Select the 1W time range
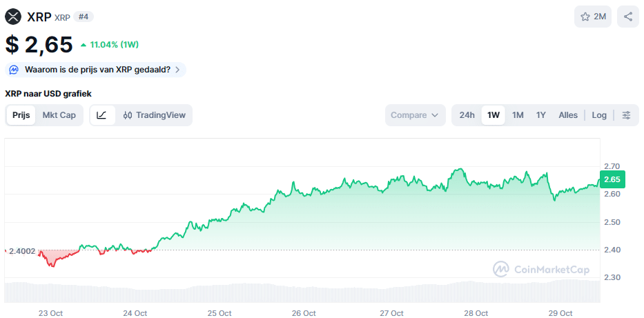This screenshot has width=644, height=318. click(494, 115)
